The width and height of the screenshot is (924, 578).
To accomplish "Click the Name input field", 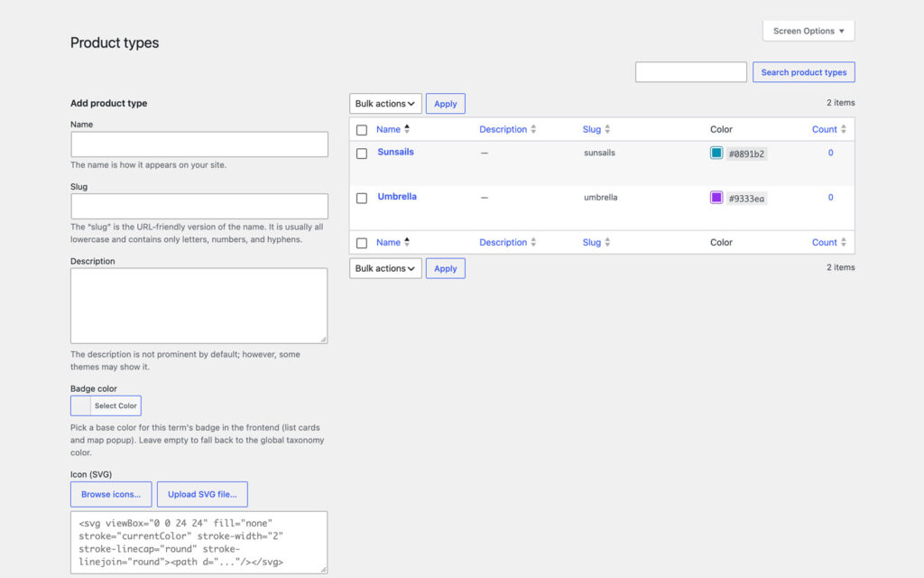I will tap(199, 144).
